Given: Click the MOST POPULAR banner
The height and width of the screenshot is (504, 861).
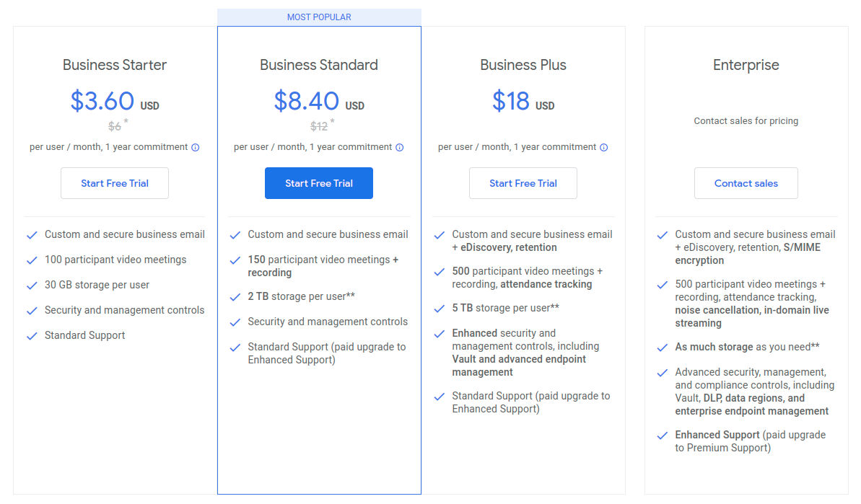Looking at the screenshot, I should click(319, 17).
